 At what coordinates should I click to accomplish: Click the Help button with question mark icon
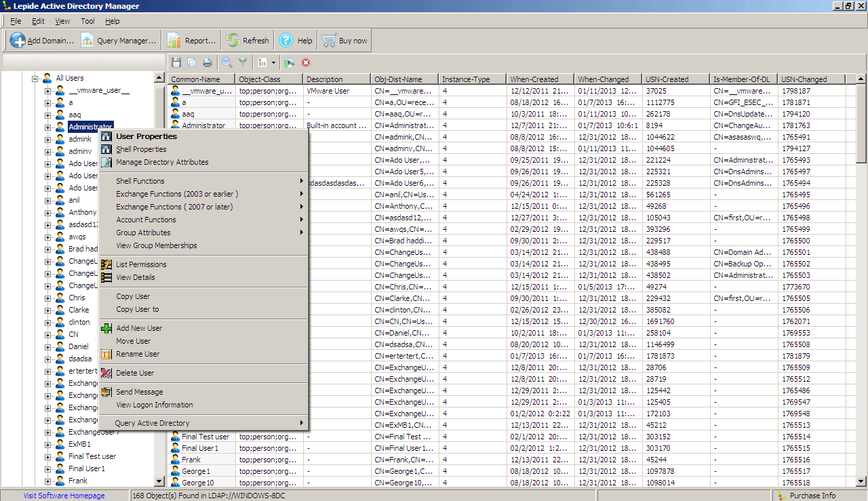296,41
